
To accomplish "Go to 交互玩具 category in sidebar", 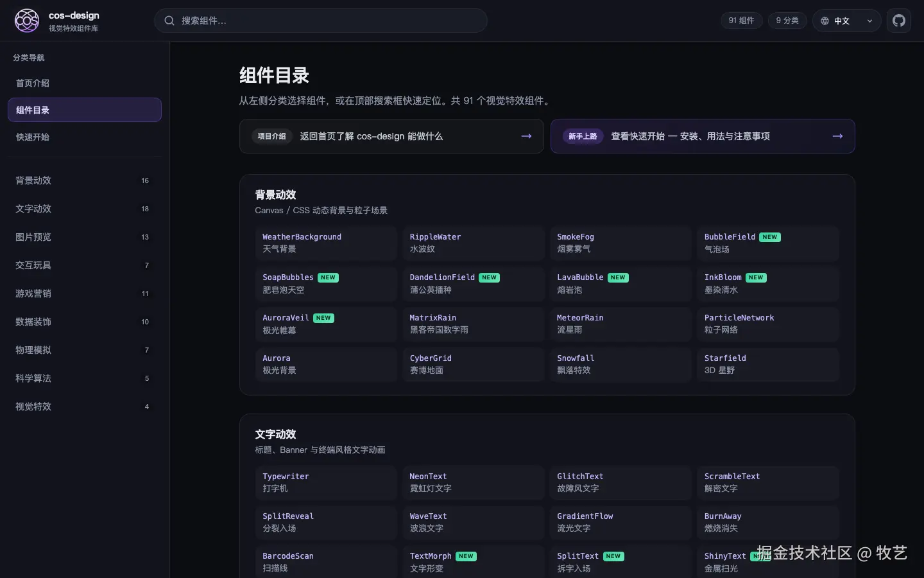I will 85,265.
